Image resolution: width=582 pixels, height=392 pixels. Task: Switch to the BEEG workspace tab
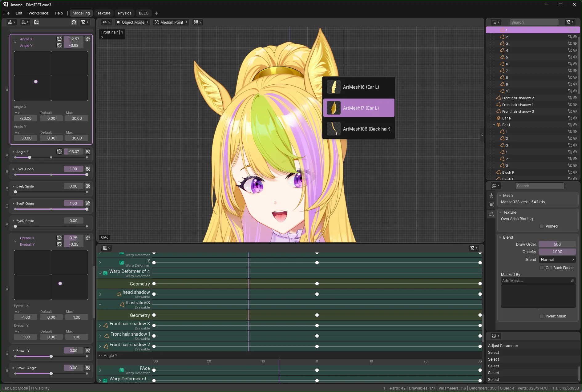click(143, 13)
